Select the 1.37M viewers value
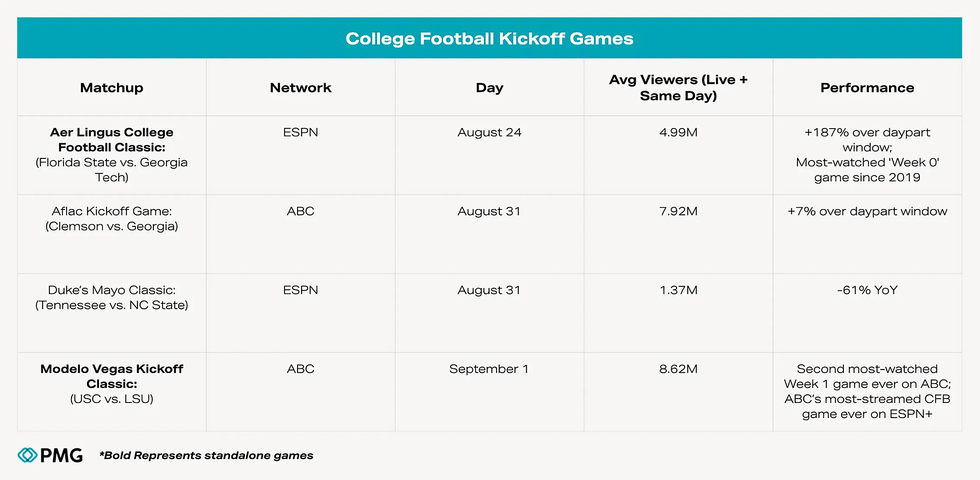The height and width of the screenshot is (480, 980). pyautogui.click(x=678, y=290)
